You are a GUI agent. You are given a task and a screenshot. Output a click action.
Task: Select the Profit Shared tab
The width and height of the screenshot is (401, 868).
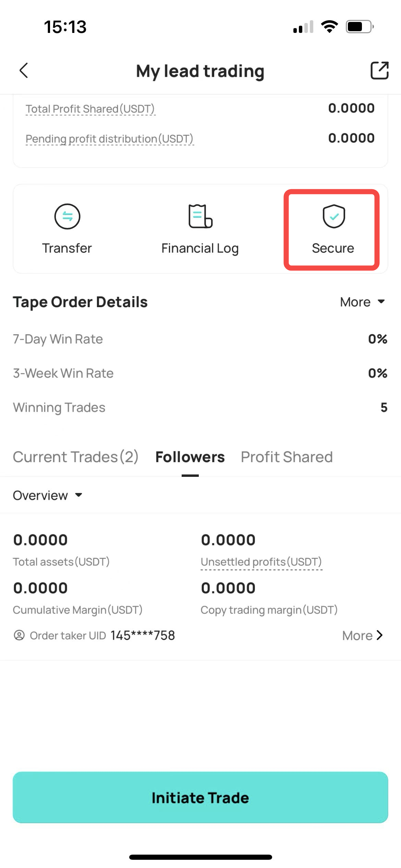coord(287,457)
